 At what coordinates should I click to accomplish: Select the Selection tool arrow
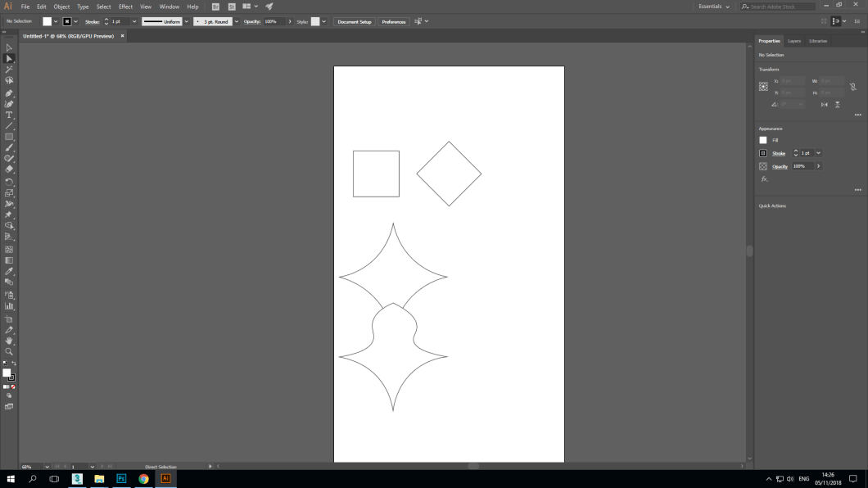coord(9,48)
